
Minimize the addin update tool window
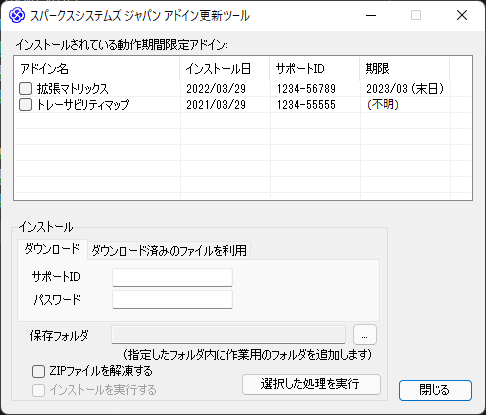pos(371,15)
